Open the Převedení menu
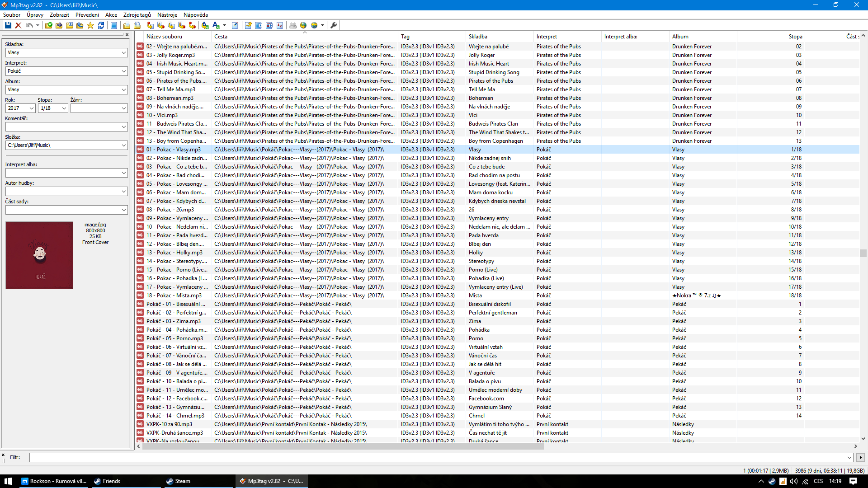868x488 pixels. (87, 15)
